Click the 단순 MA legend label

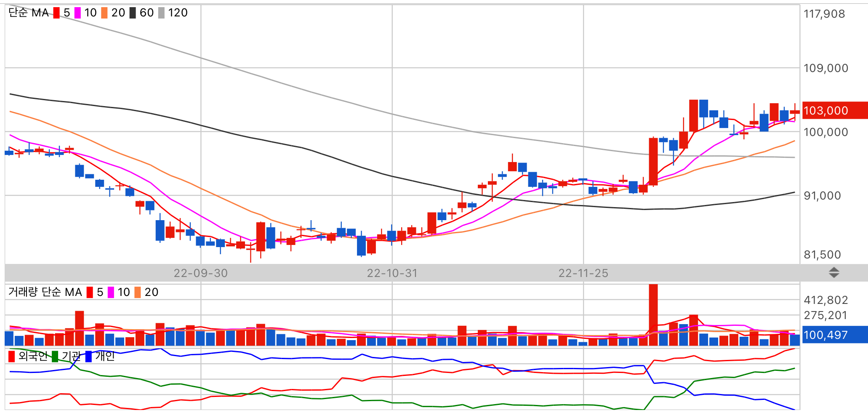click(29, 13)
